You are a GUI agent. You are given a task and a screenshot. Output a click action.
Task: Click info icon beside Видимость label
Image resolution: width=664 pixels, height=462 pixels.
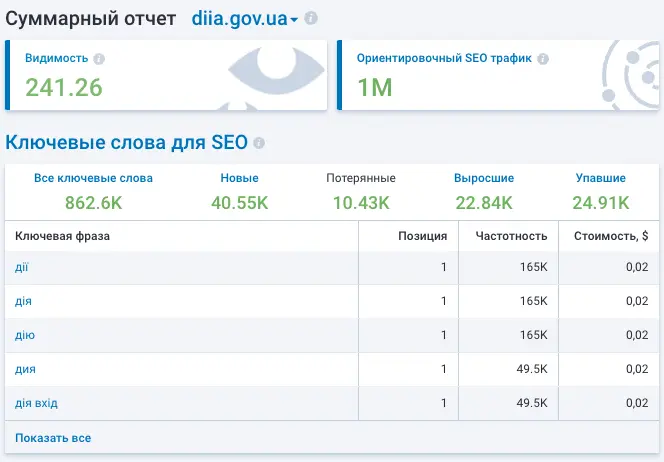tap(98, 58)
